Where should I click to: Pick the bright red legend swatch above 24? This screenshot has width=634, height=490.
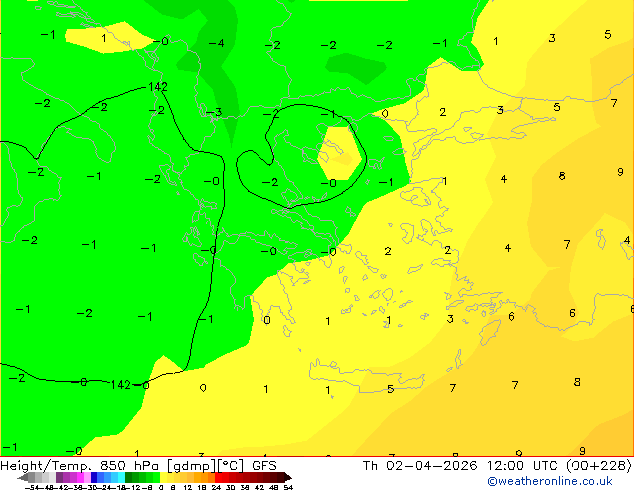(x=218, y=477)
